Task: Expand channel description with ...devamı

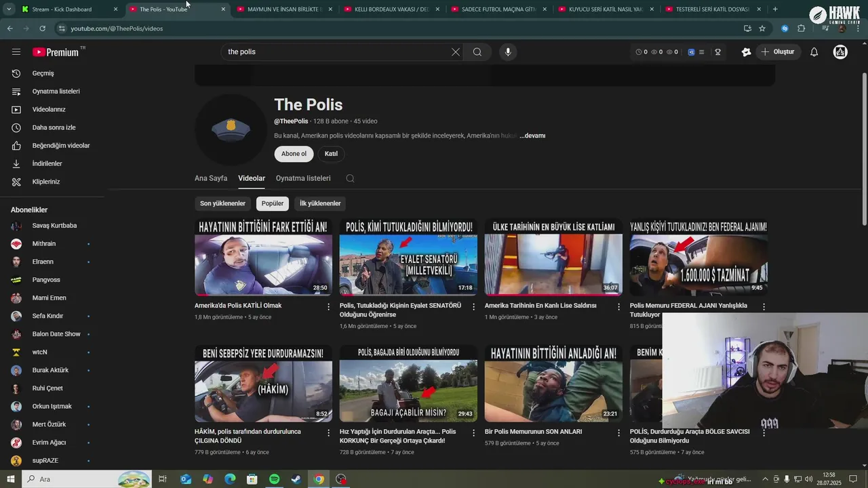Action: pos(532,136)
